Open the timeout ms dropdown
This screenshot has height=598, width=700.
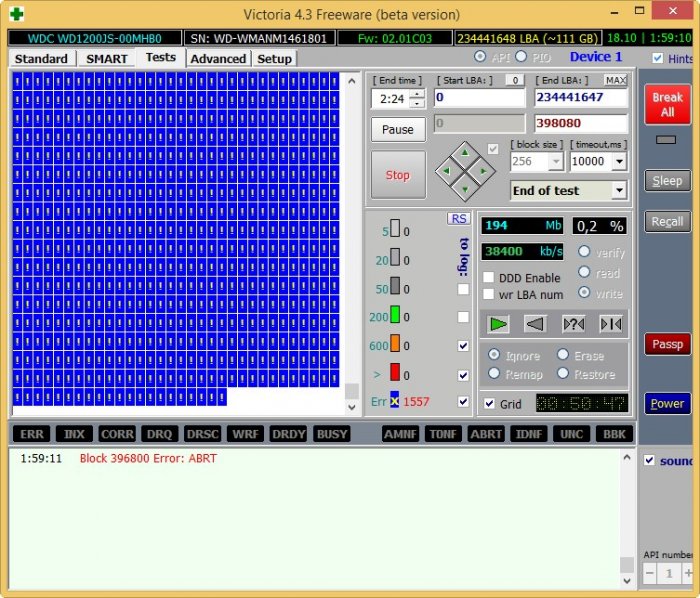(619, 162)
